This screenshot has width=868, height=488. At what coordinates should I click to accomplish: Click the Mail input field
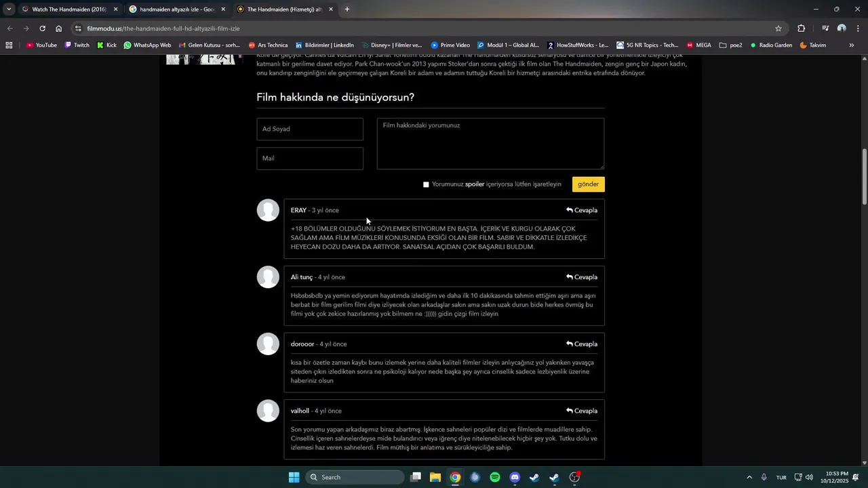pyautogui.click(x=310, y=159)
